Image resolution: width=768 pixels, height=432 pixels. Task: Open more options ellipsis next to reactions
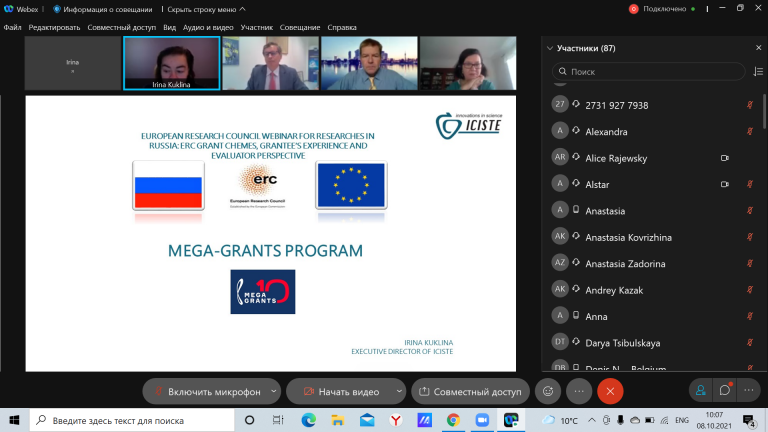(579, 391)
